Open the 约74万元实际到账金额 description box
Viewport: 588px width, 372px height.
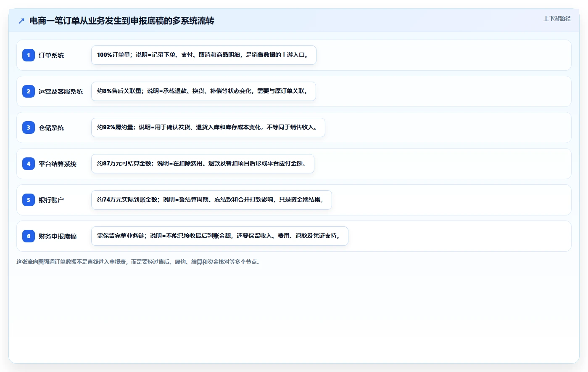tap(211, 200)
